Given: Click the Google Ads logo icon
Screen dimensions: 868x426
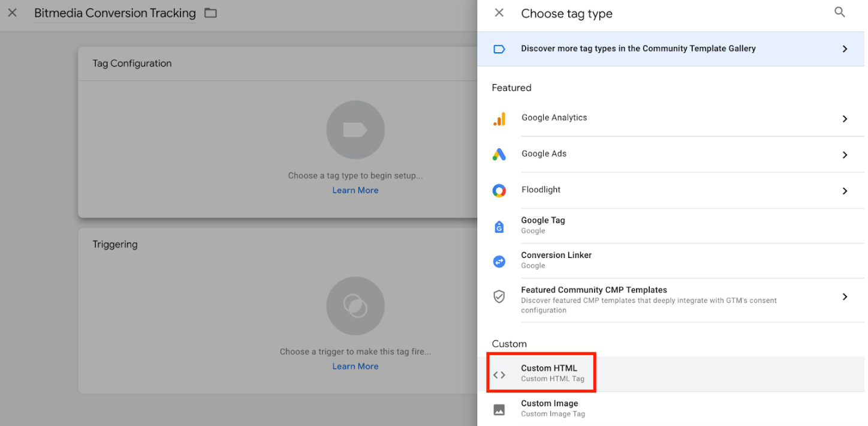Looking at the screenshot, I should coord(499,155).
